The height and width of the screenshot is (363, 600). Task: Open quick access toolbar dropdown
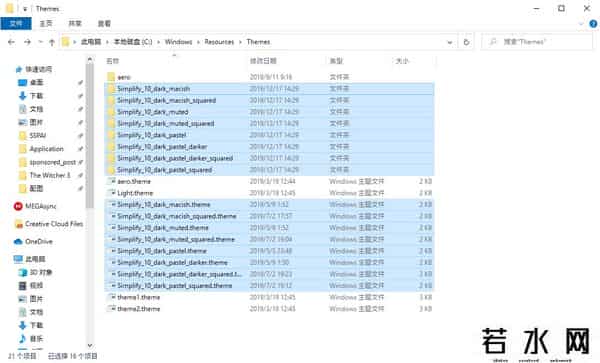(24, 9)
